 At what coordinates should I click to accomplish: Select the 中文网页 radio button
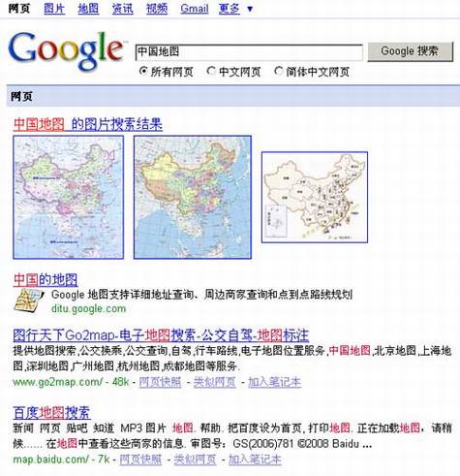tap(211, 71)
